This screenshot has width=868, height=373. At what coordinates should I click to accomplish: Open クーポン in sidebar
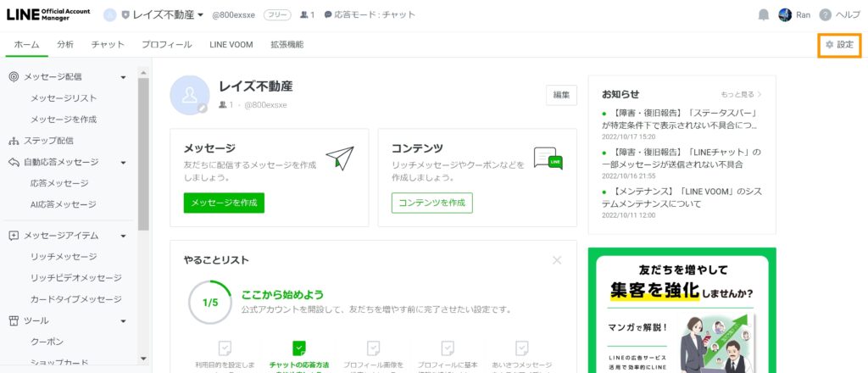point(47,342)
